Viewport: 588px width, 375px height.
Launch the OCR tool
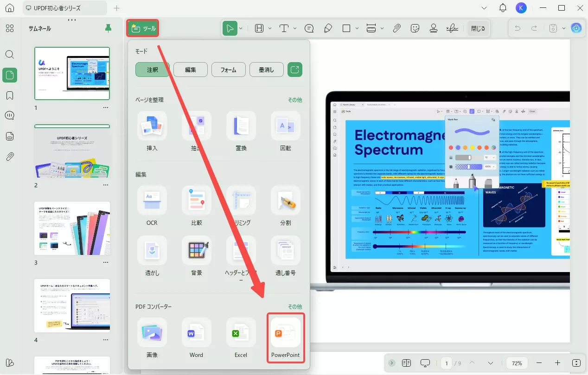152,206
